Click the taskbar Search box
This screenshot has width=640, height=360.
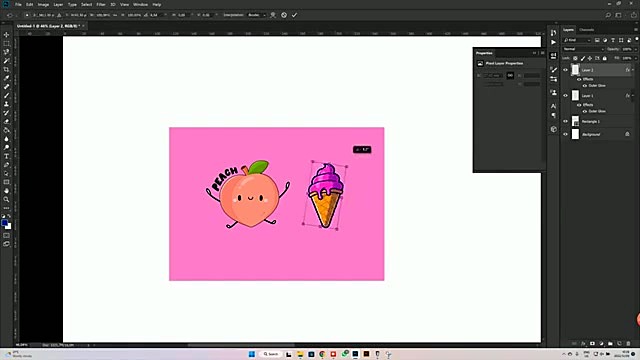tap(270, 354)
